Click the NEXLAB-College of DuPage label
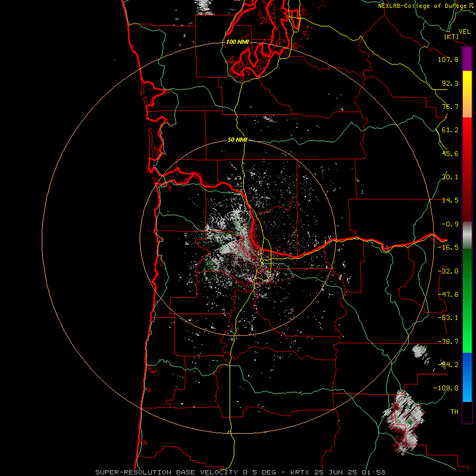 tap(423, 6)
